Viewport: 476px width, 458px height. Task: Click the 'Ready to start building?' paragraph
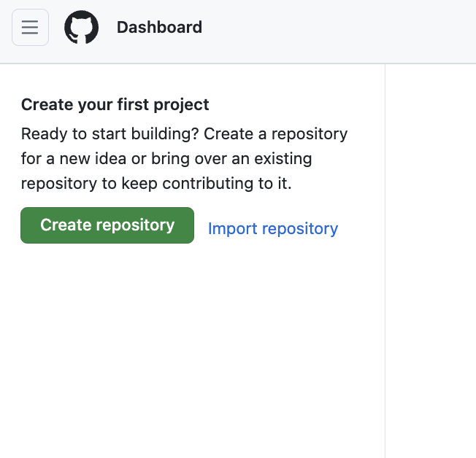184,134
